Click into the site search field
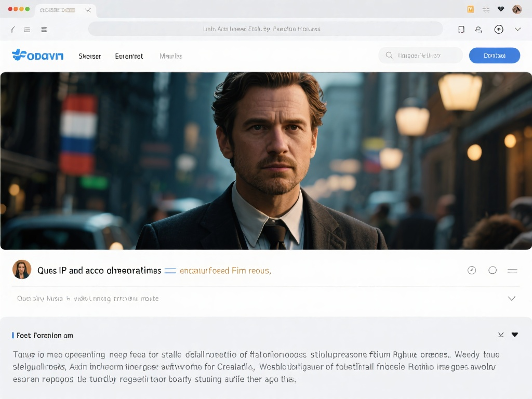 point(420,55)
